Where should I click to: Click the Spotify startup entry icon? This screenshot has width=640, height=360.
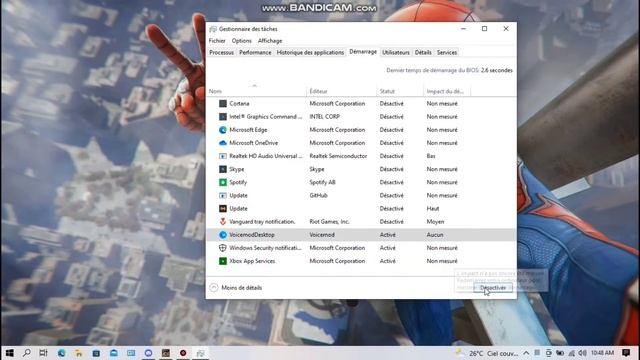223,182
